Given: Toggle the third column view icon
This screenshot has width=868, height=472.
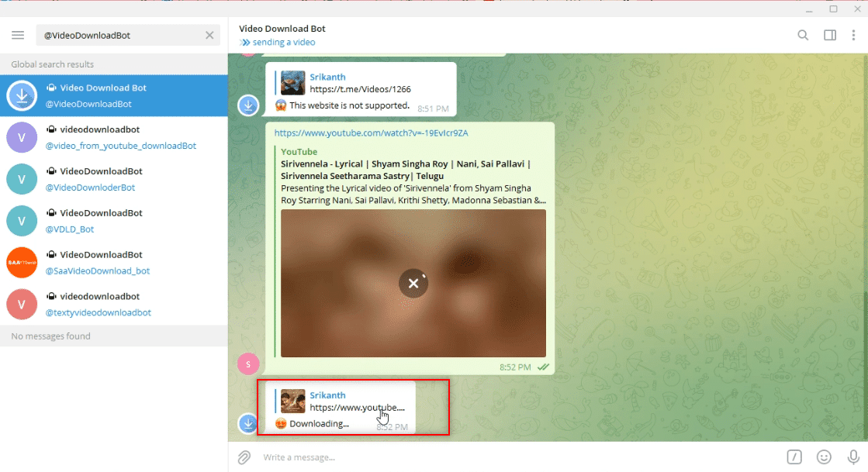Looking at the screenshot, I should [830, 35].
